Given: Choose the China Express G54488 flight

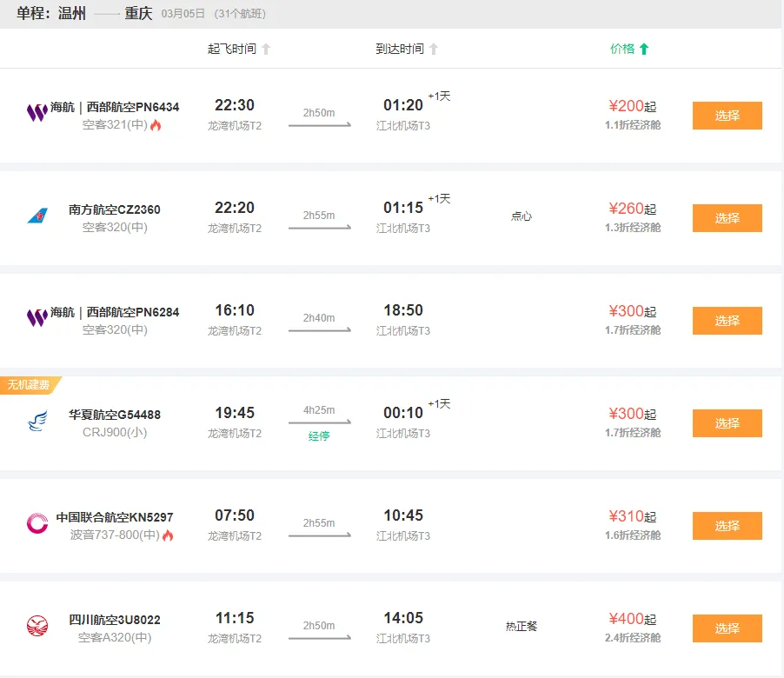Looking at the screenshot, I should click(727, 423).
